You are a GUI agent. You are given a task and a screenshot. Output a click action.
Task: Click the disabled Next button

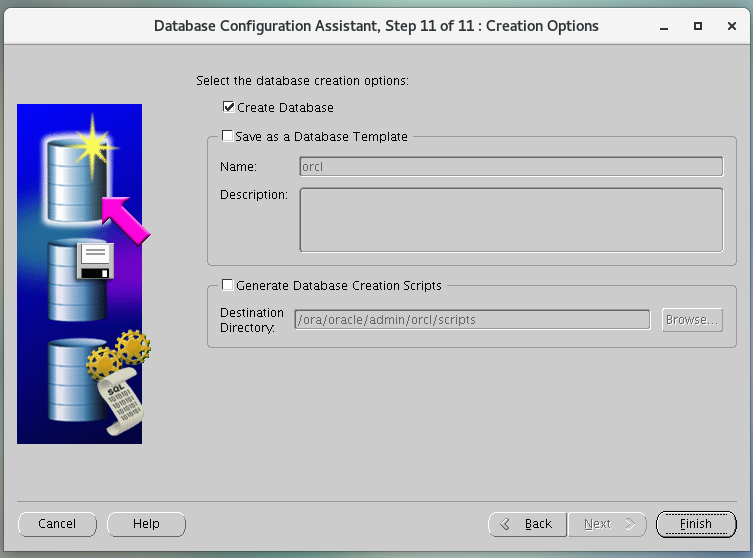[x=607, y=524]
